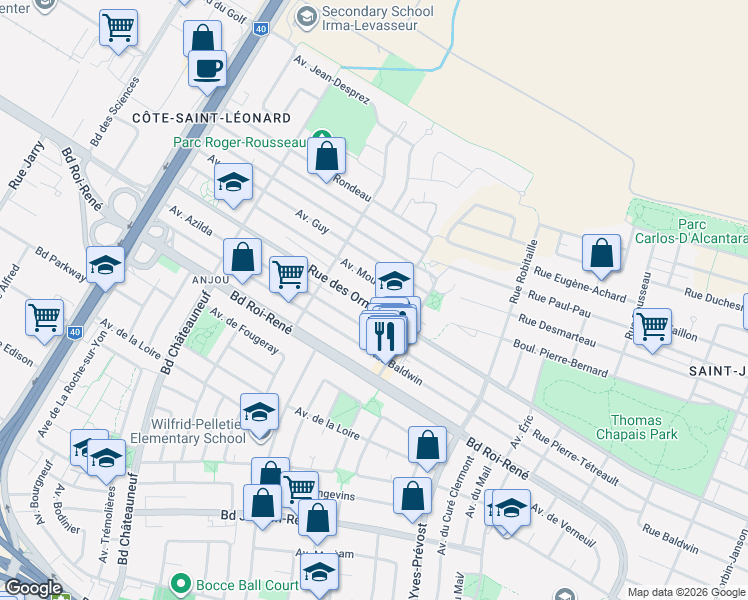Select the Av. Jean-Desprez street label

click(x=332, y=80)
